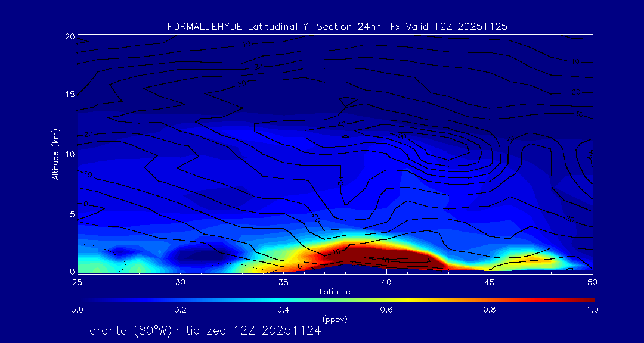Click latitude tick label '40'

386,282
